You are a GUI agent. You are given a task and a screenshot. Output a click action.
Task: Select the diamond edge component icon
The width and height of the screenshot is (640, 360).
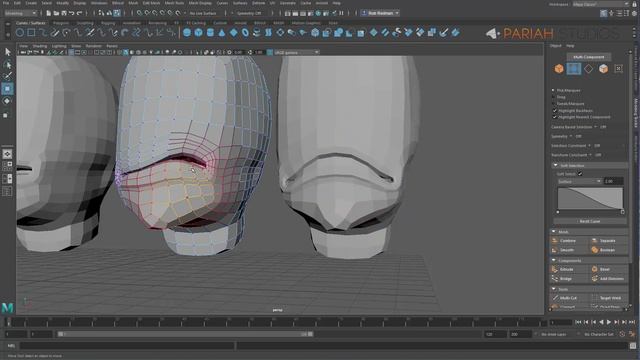tap(588, 69)
